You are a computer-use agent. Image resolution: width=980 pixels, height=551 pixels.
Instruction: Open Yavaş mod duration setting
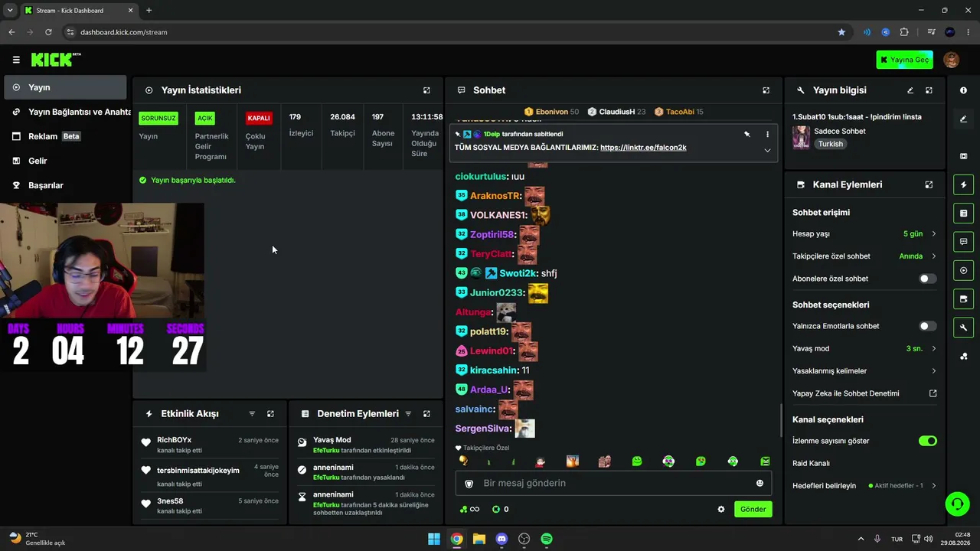coord(864,348)
